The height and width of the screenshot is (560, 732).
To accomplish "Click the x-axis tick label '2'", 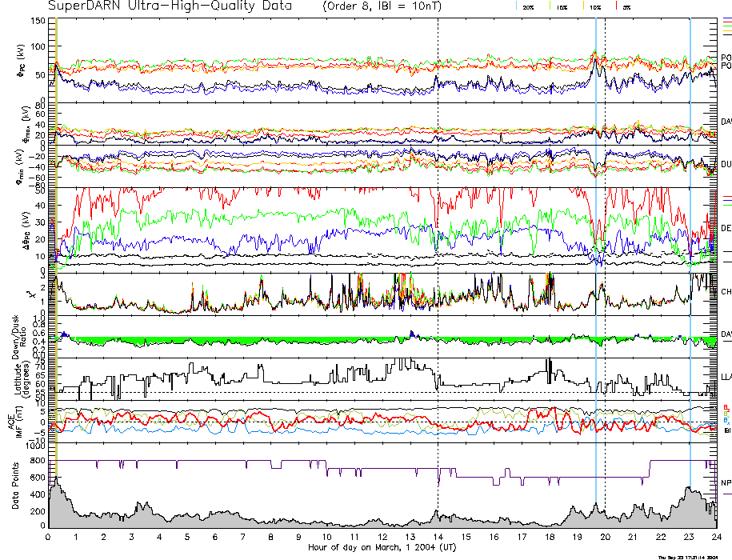I will [x=104, y=537].
